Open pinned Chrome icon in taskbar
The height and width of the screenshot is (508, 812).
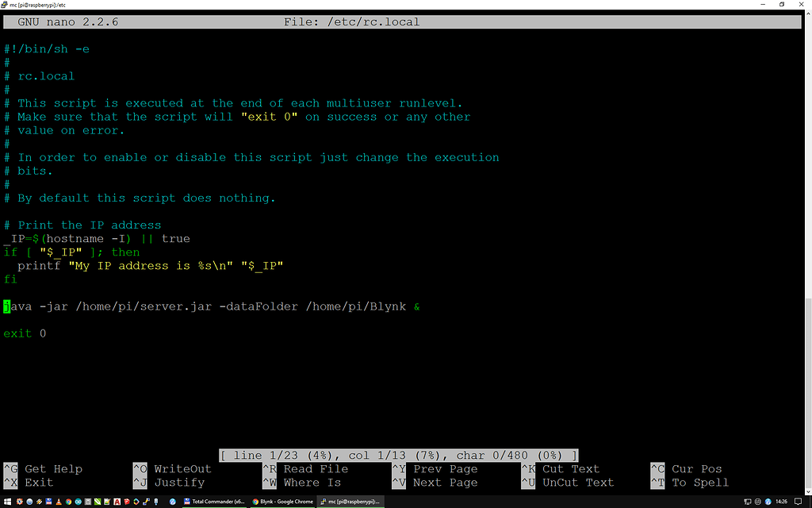click(68, 501)
